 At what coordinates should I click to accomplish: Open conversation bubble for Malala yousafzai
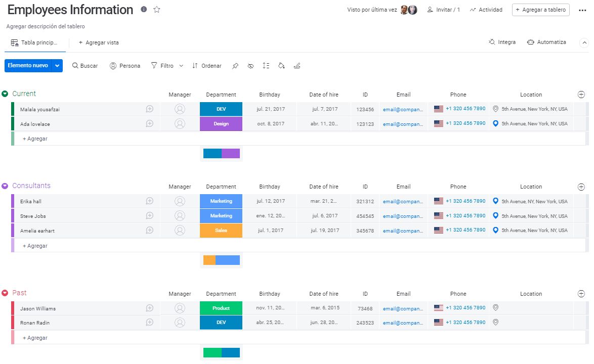[150, 109]
